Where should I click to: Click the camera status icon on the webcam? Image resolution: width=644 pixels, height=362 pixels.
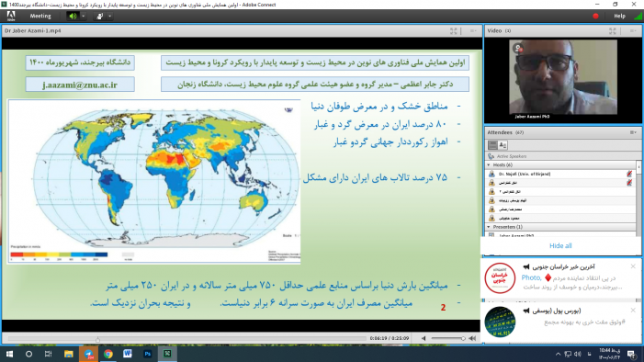click(x=518, y=49)
